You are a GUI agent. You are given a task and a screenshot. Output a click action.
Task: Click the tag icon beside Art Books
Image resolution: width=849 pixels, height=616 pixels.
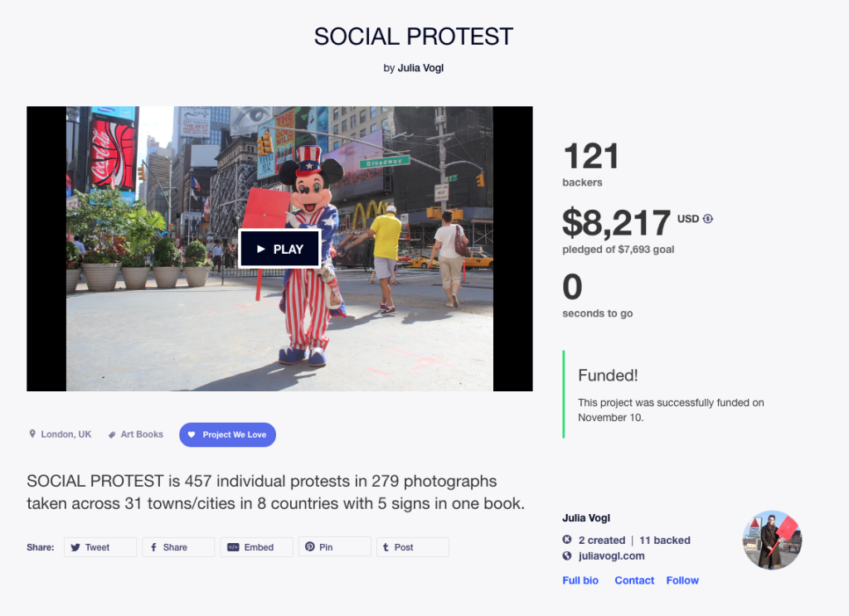click(x=112, y=434)
